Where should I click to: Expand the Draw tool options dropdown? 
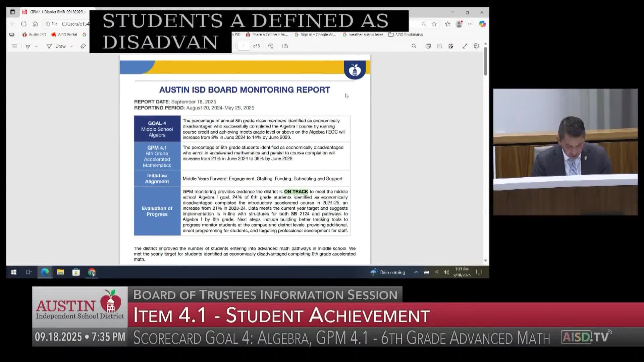(x=72, y=46)
